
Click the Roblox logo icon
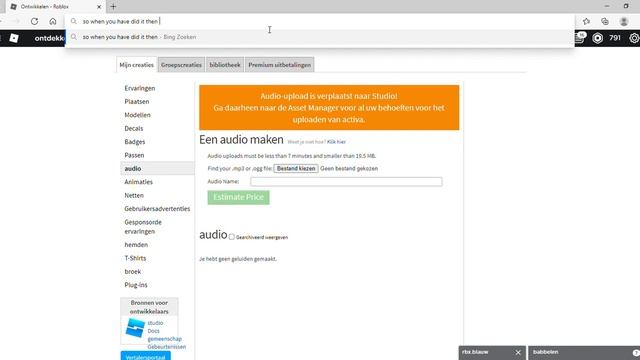14,38
